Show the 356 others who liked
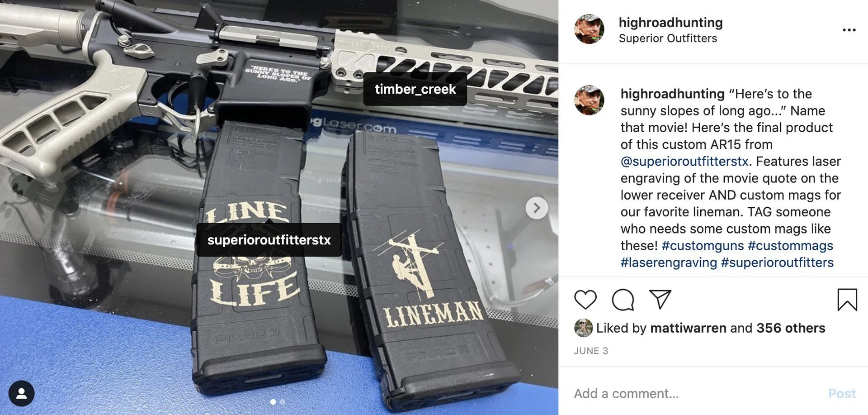The height and width of the screenshot is (415, 868). coord(791,328)
